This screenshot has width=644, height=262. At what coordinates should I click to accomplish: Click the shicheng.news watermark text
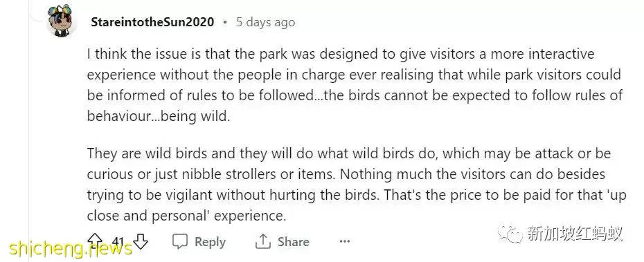point(70,248)
